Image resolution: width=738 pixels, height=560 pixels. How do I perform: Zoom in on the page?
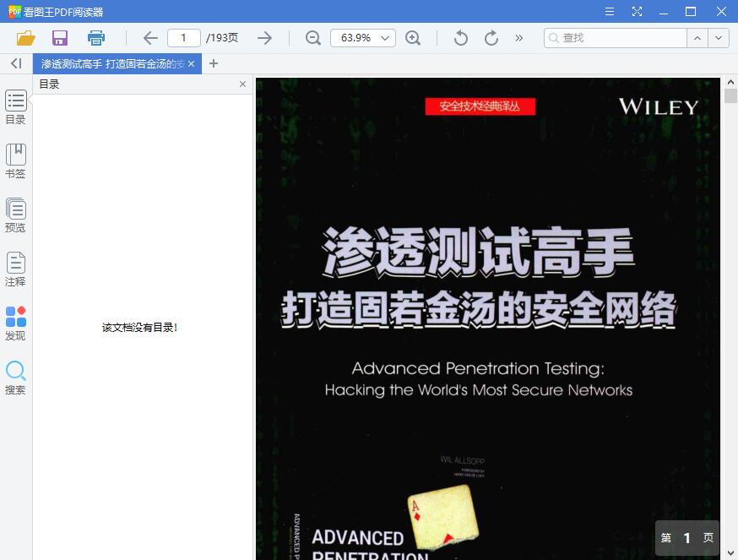tap(414, 38)
